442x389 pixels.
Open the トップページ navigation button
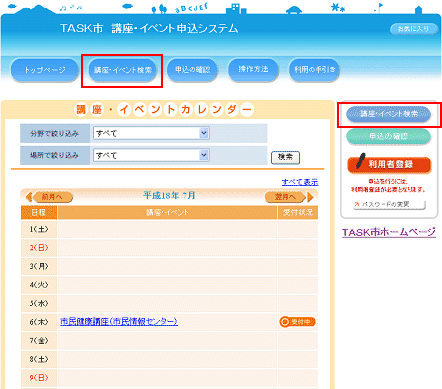[45, 70]
